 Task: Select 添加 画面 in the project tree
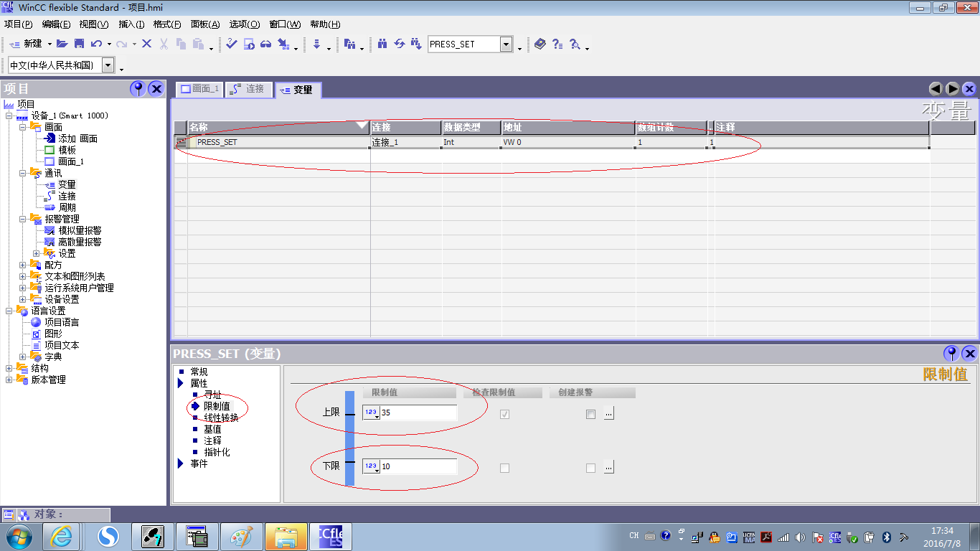tap(77, 138)
